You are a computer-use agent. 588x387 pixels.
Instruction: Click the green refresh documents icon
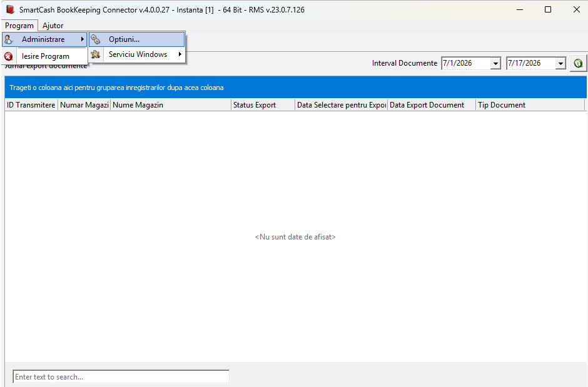(x=578, y=63)
